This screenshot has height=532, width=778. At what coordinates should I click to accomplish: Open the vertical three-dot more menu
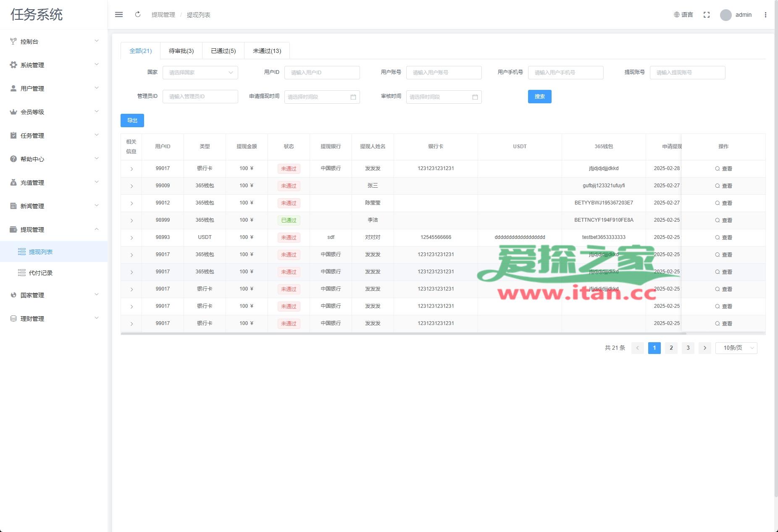[765, 15]
